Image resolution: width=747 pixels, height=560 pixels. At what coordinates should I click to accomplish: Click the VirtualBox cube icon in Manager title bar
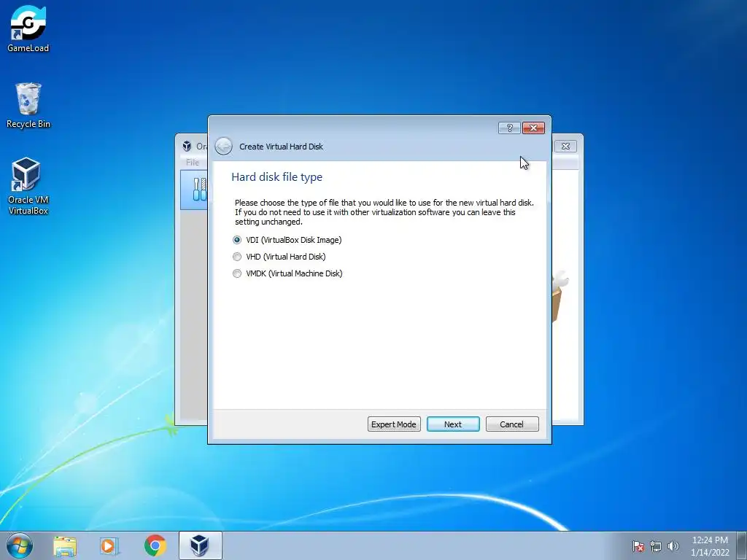187,146
